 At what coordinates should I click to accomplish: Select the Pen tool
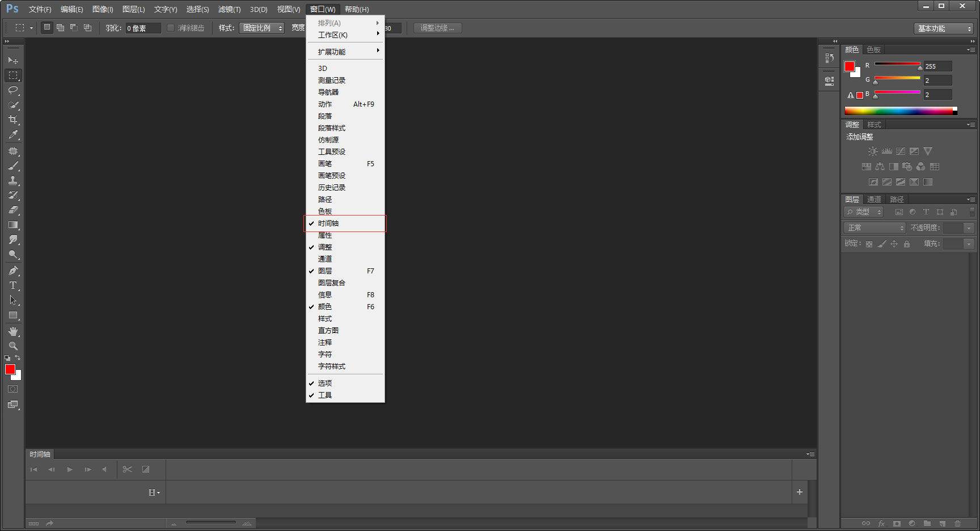[x=13, y=271]
